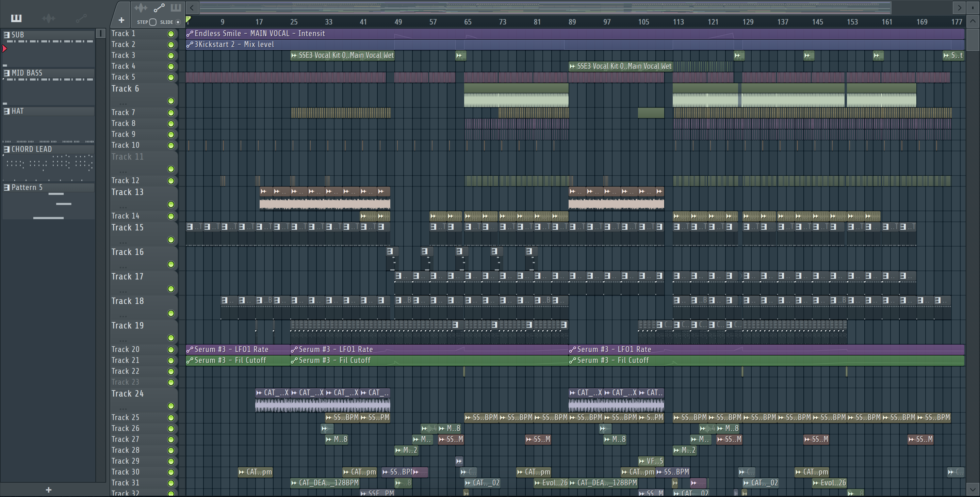Screen dimensions: 980x497
Task: Select the Track 3 header
Action: click(x=144, y=55)
